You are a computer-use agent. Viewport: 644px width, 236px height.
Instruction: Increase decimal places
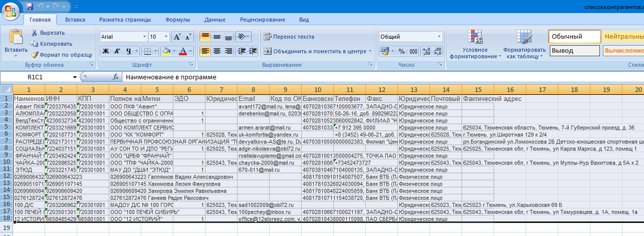426,51
